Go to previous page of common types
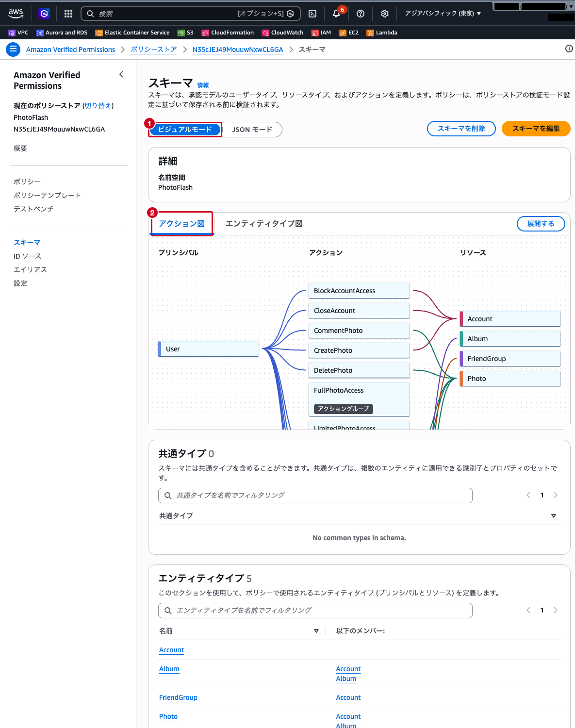The image size is (575, 728). pyautogui.click(x=528, y=495)
